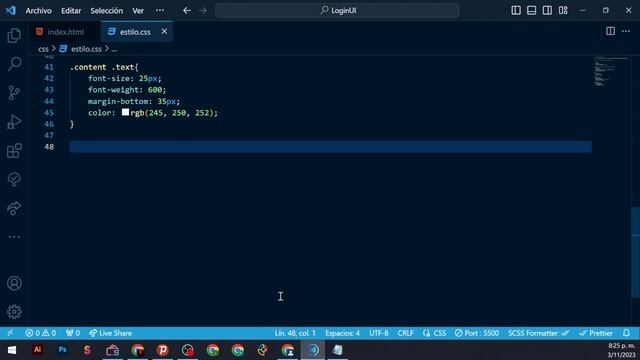Image resolution: width=640 pixels, height=360 pixels.
Task: Open the Windows Start menu
Action: pyautogui.click(x=12, y=350)
